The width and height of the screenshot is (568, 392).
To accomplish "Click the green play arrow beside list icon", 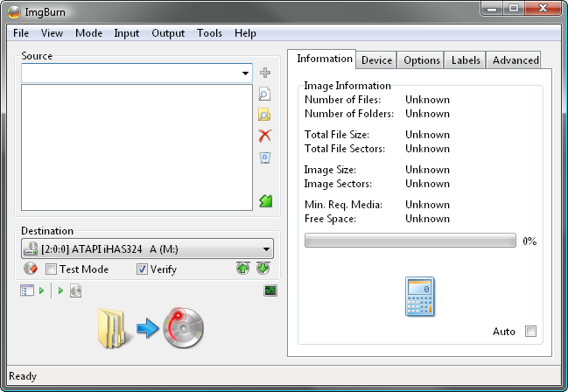I will click(x=42, y=290).
